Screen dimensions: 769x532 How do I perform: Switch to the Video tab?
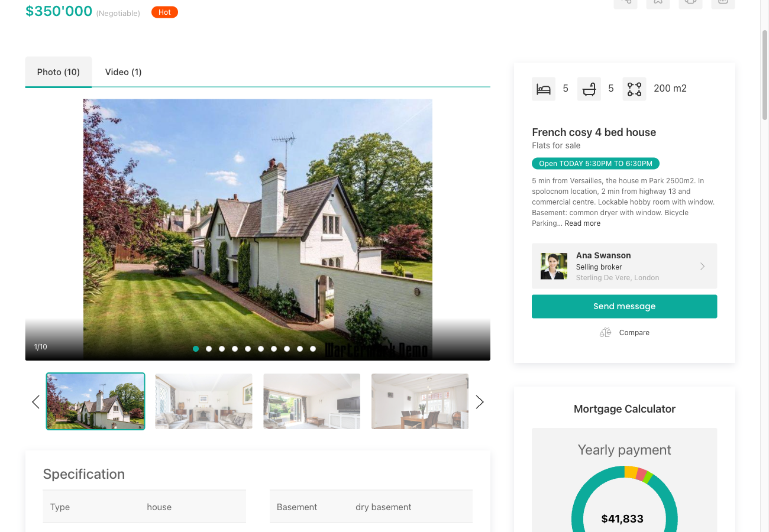[x=123, y=72]
